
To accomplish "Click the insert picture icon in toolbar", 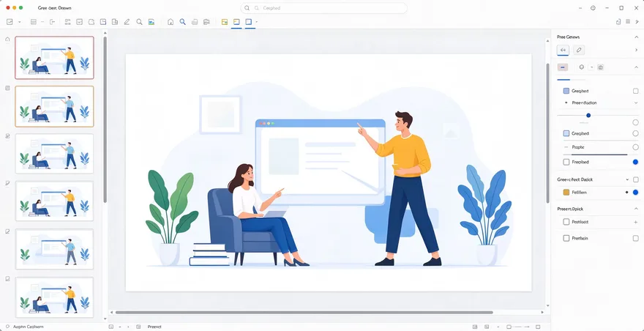I will (151, 22).
